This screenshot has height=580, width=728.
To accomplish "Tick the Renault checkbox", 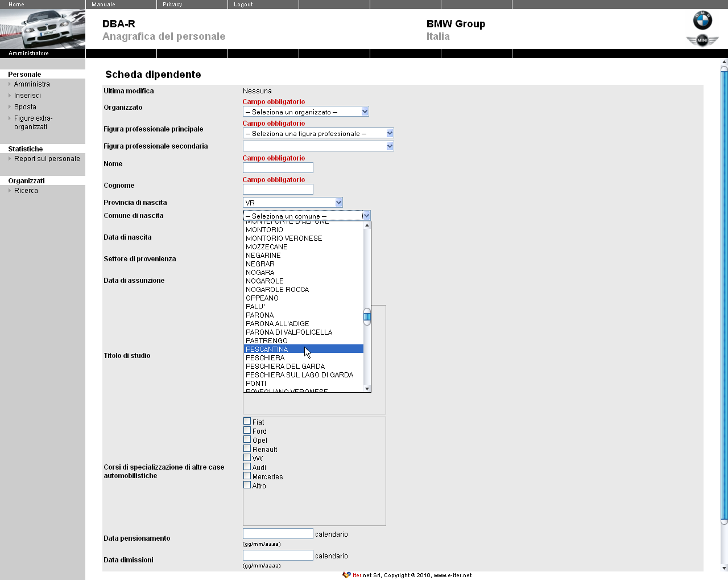I will pos(247,449).
